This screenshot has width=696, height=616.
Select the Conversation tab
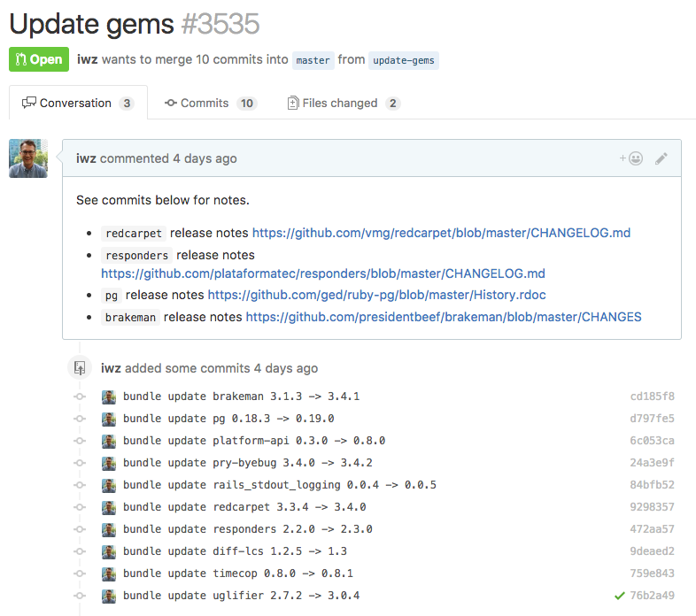coord(77,104)
